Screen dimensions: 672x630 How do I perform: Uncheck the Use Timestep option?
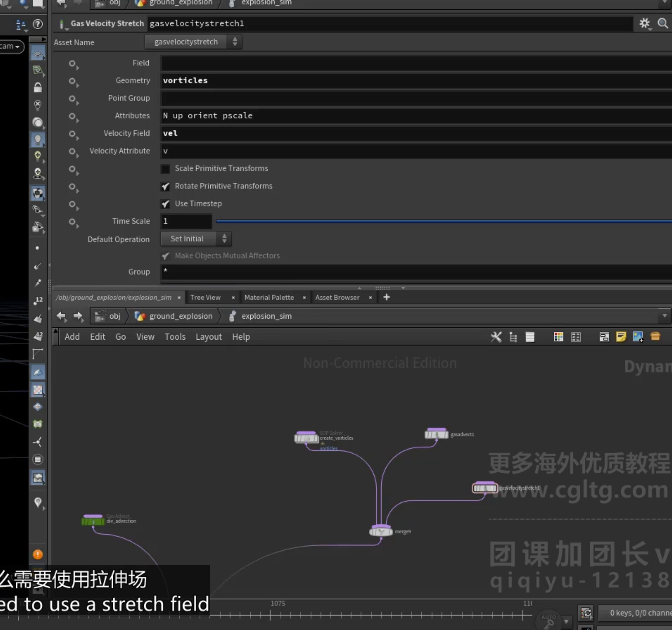pos(165,204)
